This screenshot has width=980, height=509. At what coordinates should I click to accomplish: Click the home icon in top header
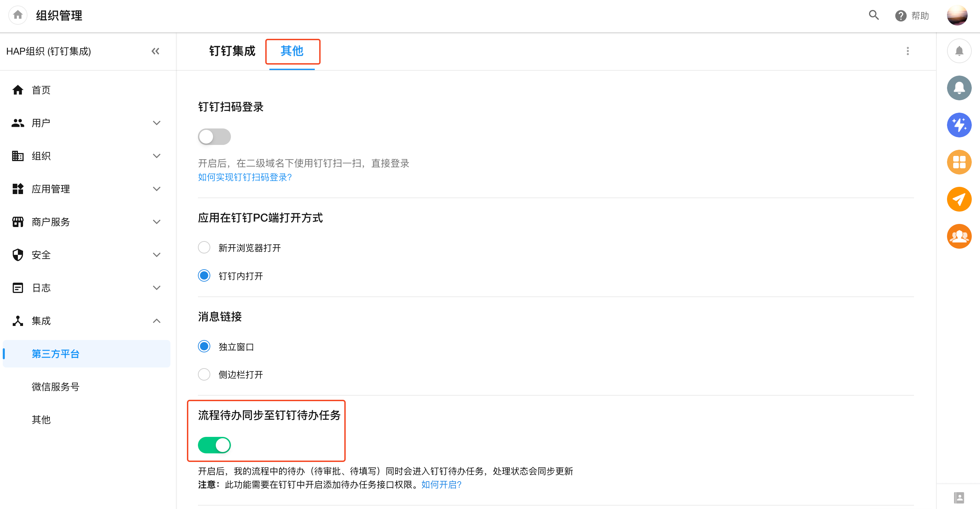(x=18, y=15)
